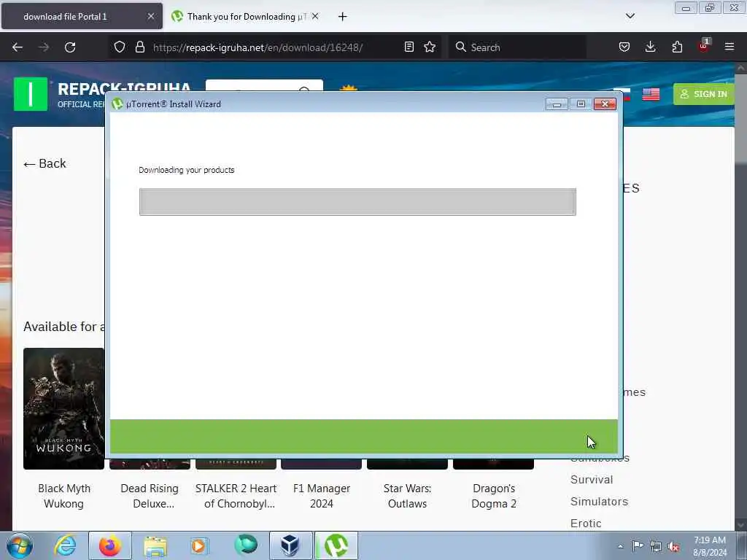Close the uTorrent Install Wizard window
The width and height of the screenshot is (747, 560).
(x=605, y=104)
